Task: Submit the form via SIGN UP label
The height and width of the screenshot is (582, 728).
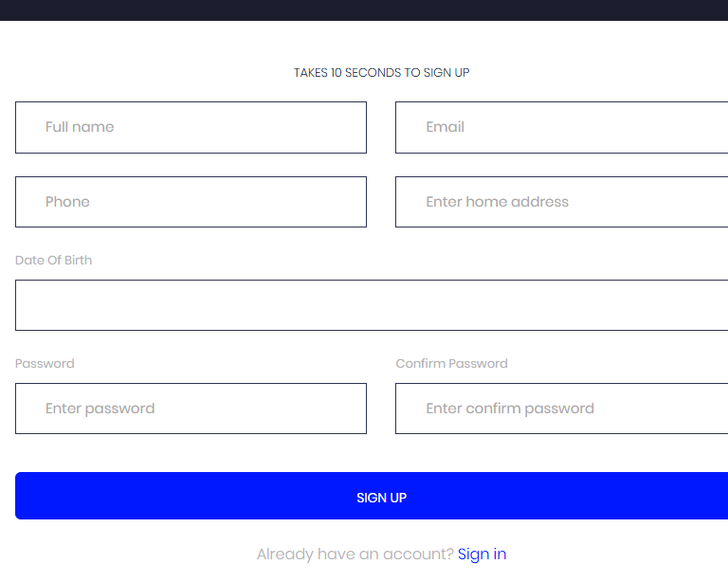Action: pos(381,498)
